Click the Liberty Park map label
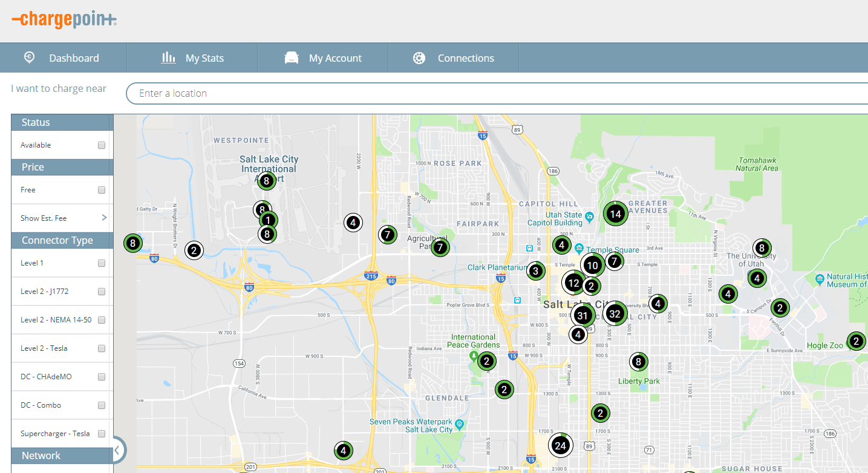The image size is (868, 473). [x=639, y=381]
